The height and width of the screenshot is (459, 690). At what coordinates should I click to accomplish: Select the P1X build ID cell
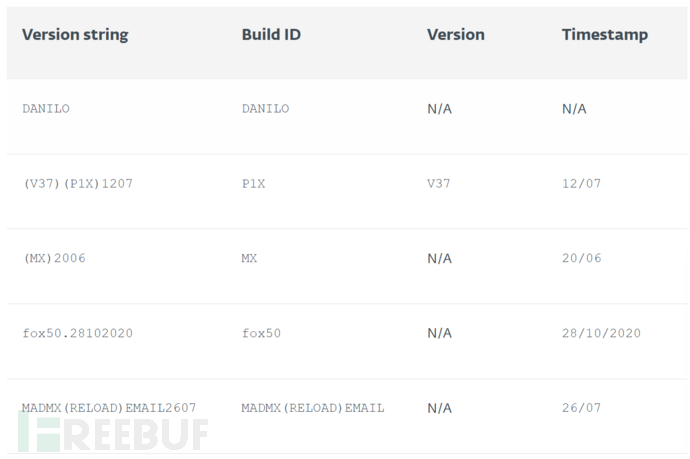click(x=253, y=183)
